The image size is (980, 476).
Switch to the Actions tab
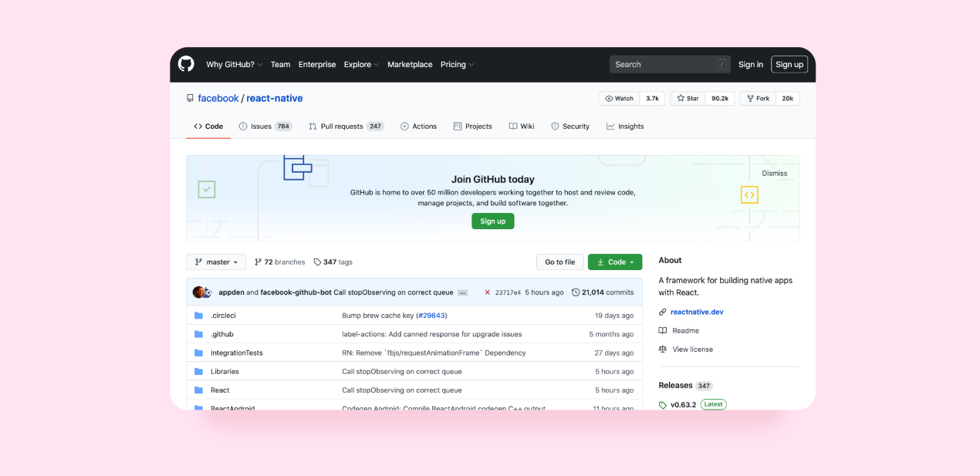[x=418, y=127]
